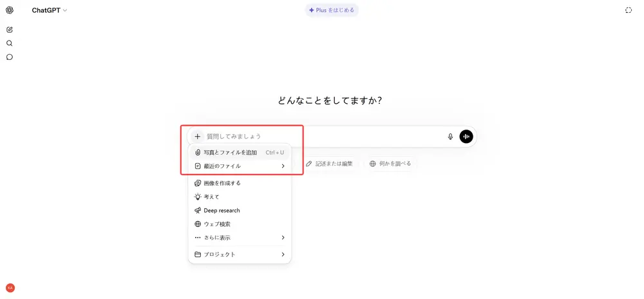Screen dimensions: 644x299
Task: Open the chat bubble icon in the sidebar
Action: (10, 57)
